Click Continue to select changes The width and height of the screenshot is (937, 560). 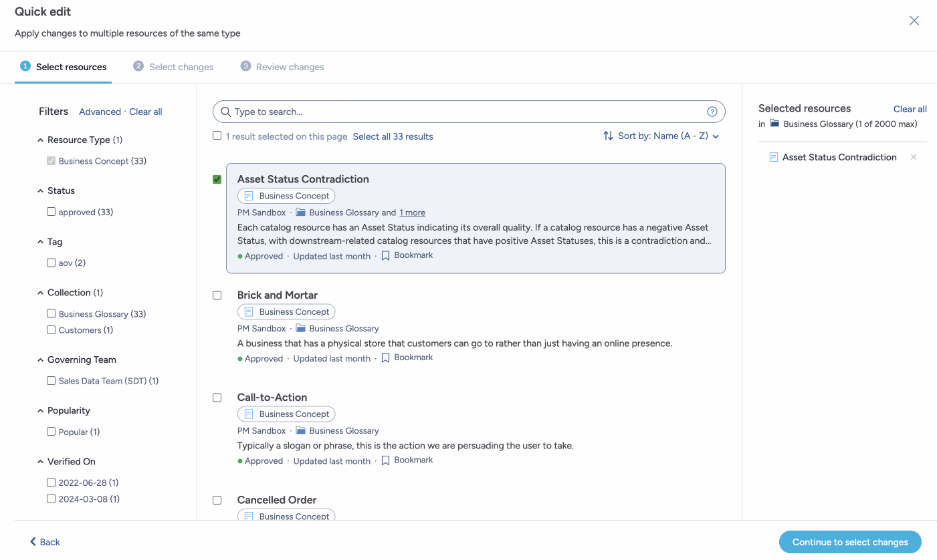pyautogui.click(x=849, y=542)
